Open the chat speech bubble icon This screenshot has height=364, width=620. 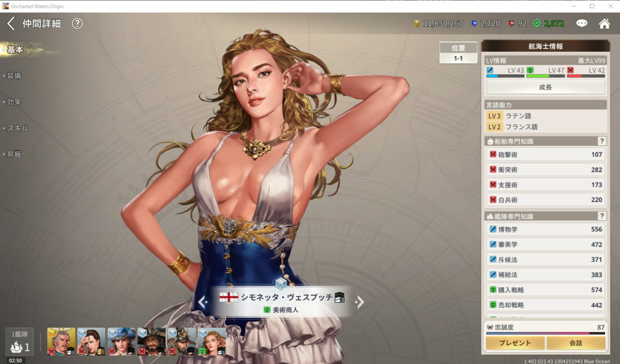582,24
